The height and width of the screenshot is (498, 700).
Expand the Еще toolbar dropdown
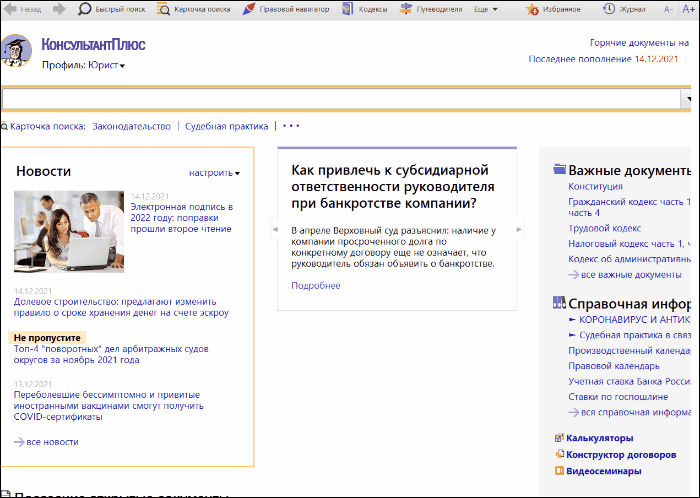pyautogui.click(x=486, y=9)
